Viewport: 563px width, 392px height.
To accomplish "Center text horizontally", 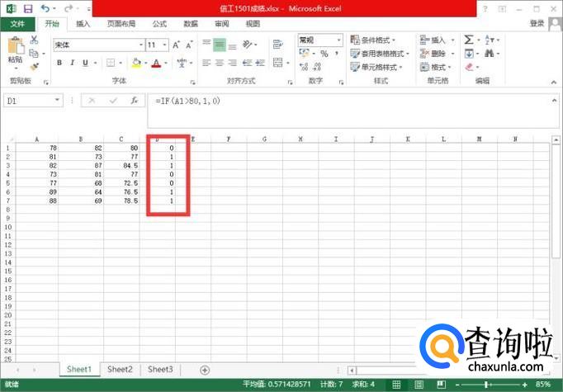I will [x=220, y=64].
